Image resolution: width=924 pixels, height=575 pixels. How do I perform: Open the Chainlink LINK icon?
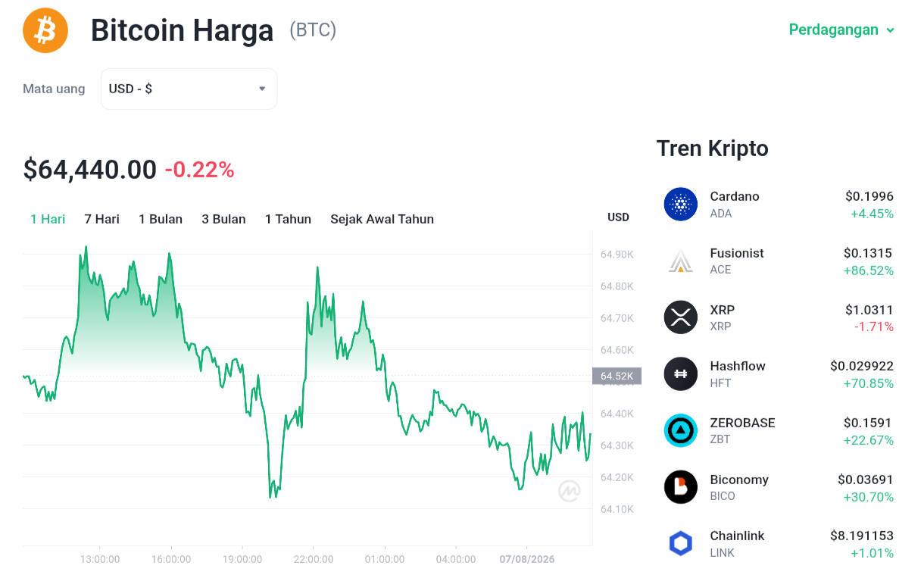(x=681, y=543)
